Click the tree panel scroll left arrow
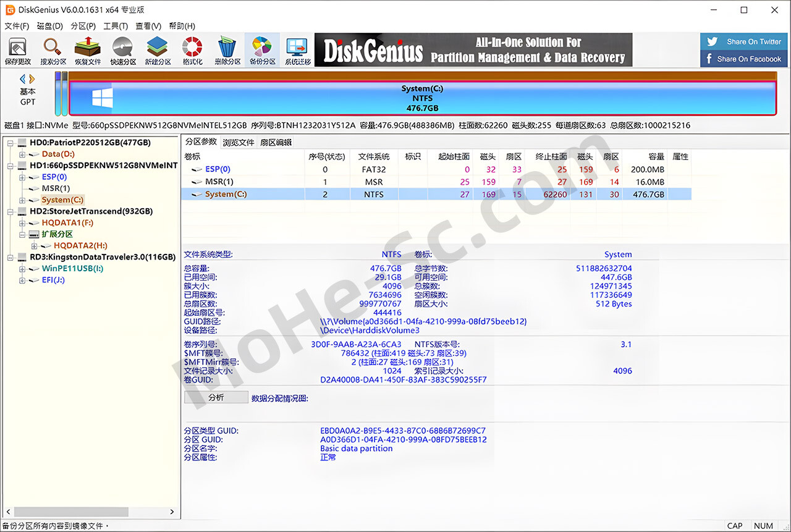Viewport: 791px width, 532px height. pos(8,512)
